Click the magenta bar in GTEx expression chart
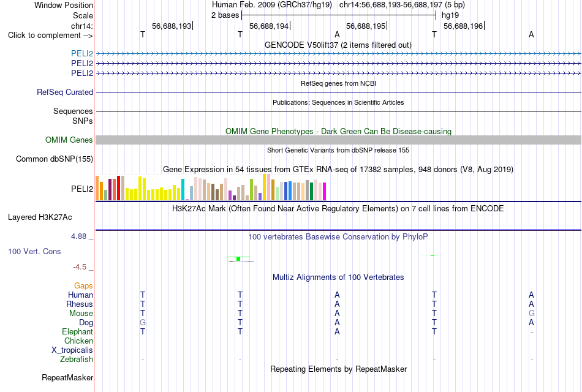Viewport: 582px width, 392px height. (325, 192)
